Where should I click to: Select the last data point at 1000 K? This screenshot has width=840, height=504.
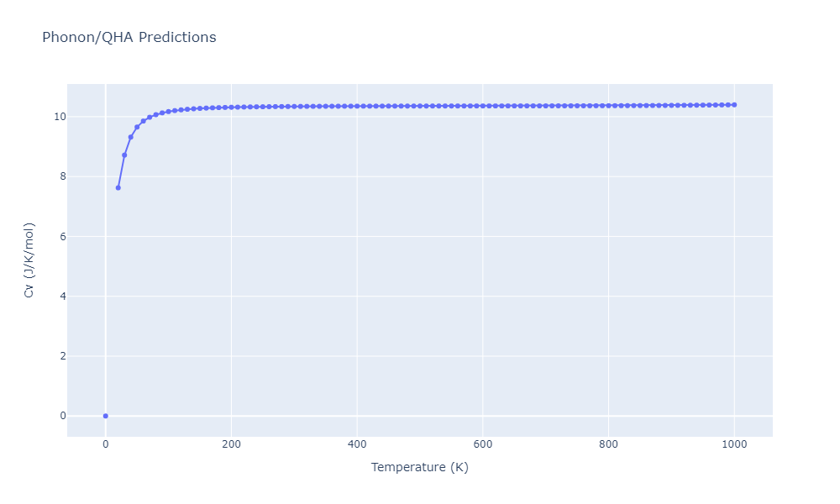[x=734, y=105]
